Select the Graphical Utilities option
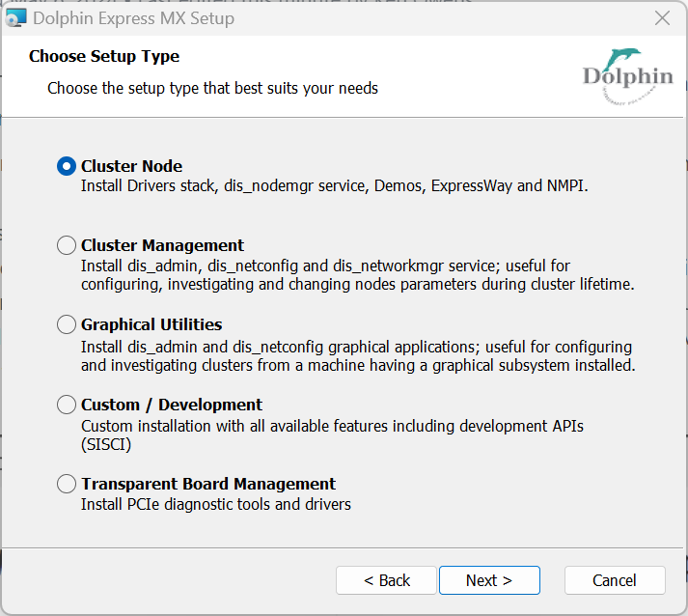 point(67,324)
